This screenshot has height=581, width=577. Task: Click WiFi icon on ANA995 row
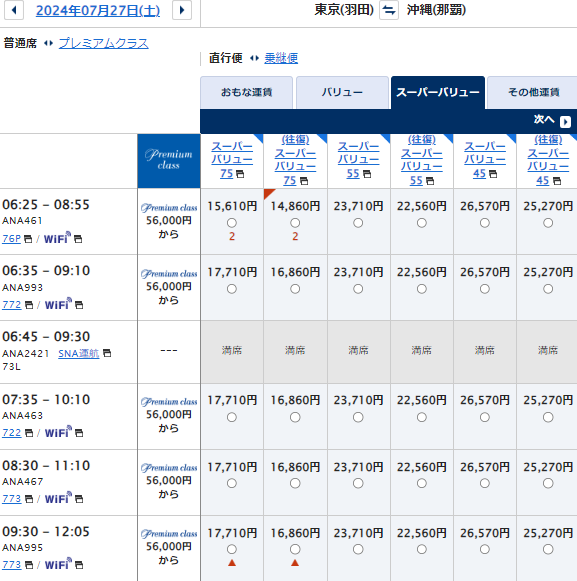point(58,564)
